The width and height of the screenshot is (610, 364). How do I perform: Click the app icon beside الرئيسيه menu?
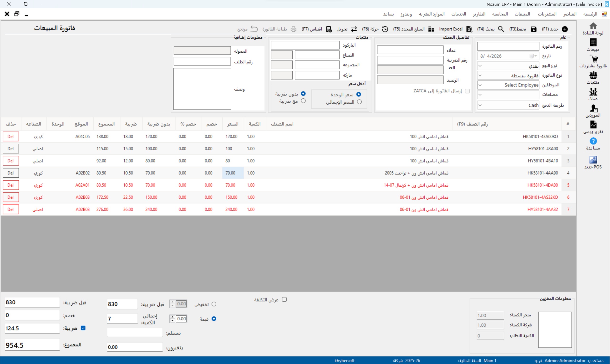[x=604, y=14]
